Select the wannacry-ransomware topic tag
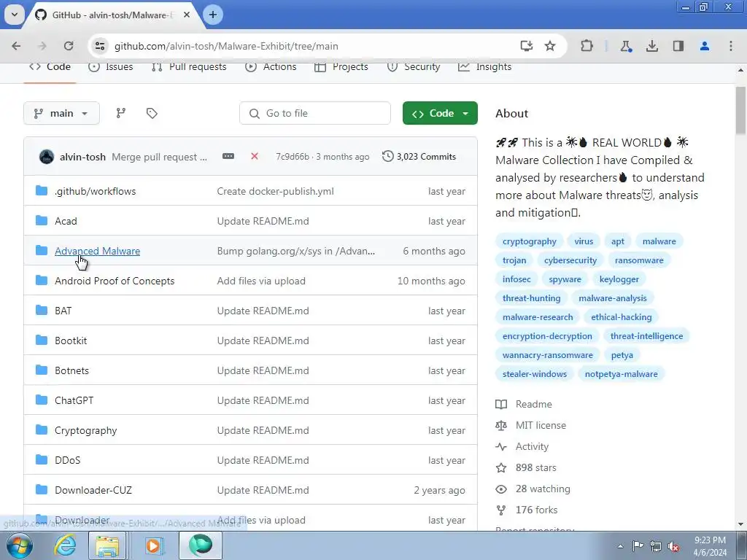This screenshot has height=560, width=747. pos(547,355)
